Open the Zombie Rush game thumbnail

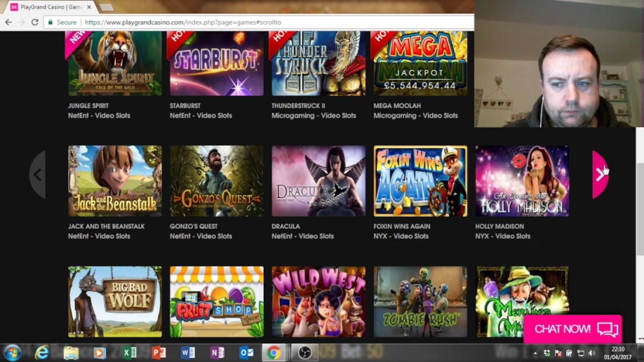(420, 302)
